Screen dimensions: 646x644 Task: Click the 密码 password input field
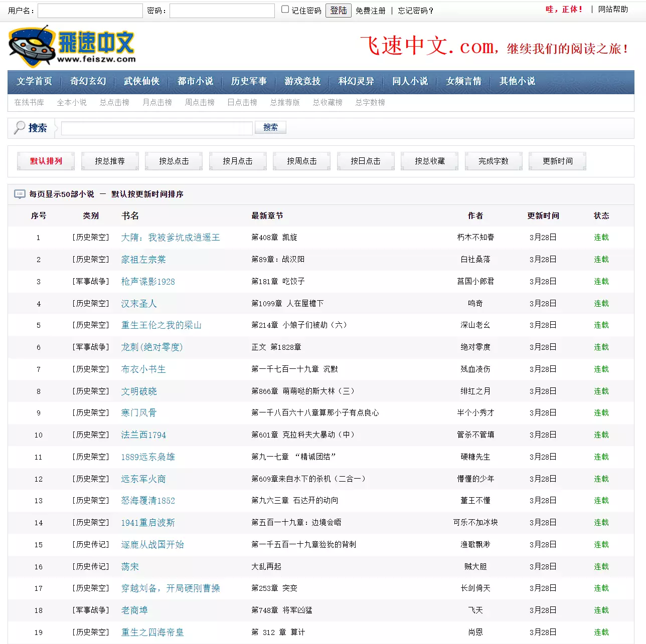pyautogui.click(x=222, y=11)
